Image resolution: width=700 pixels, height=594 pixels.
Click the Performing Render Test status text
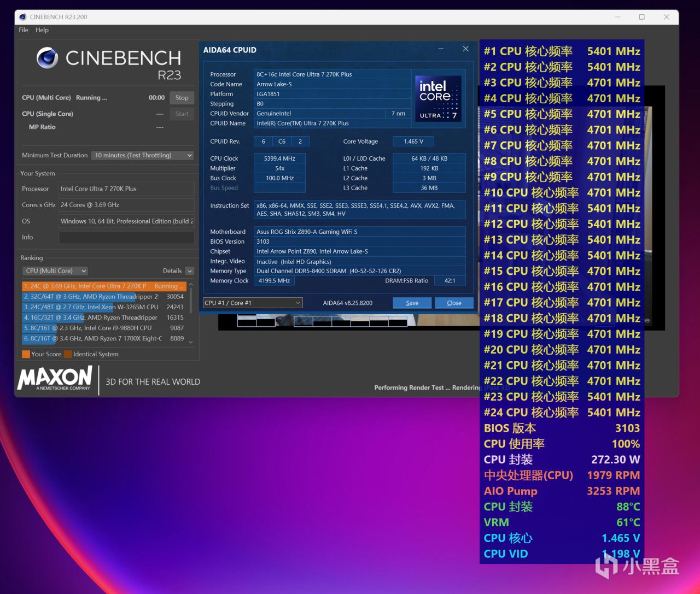tap(427, 387)
